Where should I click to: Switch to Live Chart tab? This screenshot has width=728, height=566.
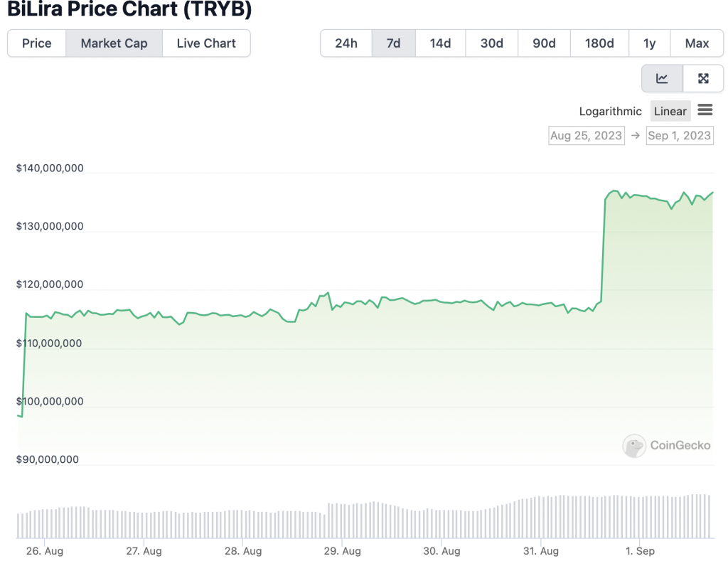point(206,43)
